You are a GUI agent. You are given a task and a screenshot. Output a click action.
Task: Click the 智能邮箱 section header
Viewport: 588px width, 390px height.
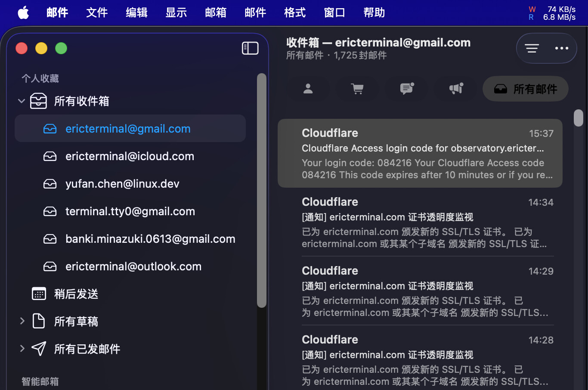40,381
